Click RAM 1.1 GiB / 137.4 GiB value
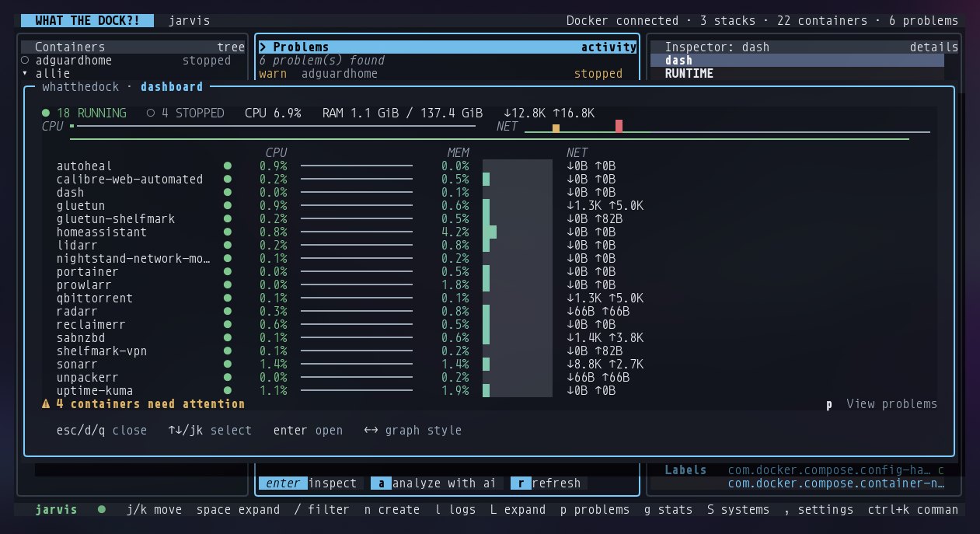 (403, 113)
